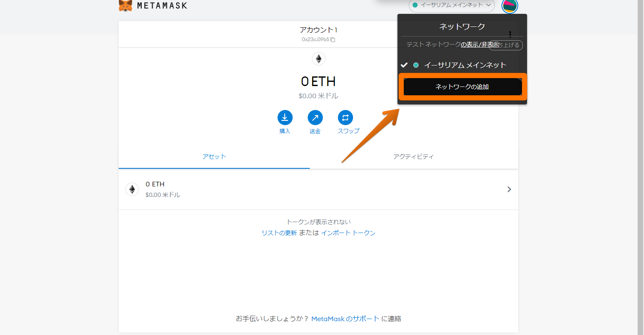Click the ネットワーク panel heading
Screen dimensions: 644x335
[462, 26]
